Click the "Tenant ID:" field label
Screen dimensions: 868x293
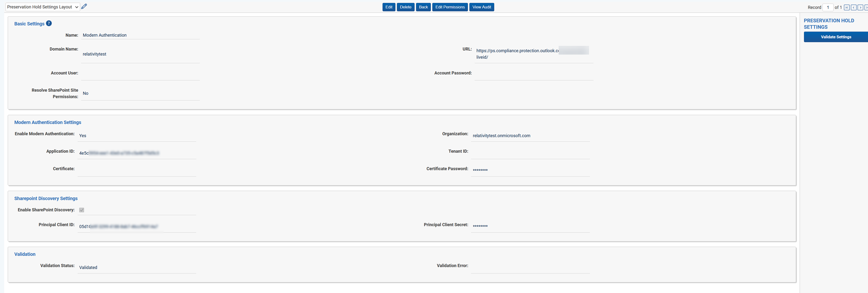coord(458,151)
